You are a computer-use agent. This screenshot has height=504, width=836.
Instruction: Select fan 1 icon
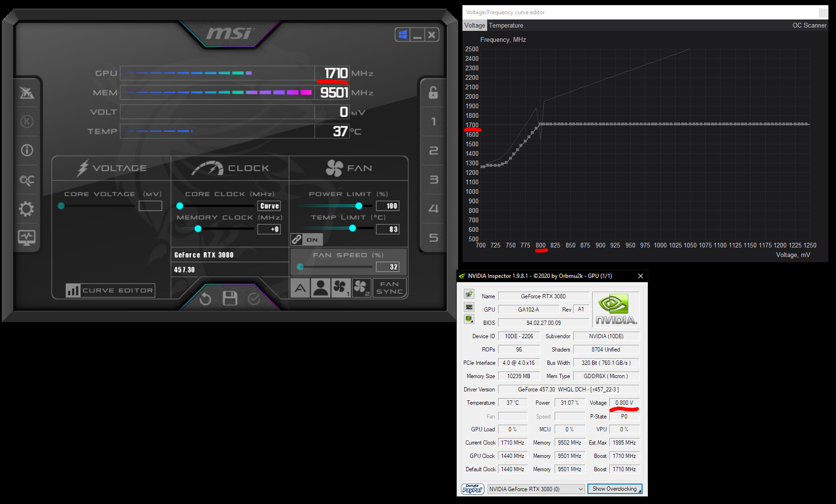tap(341, 287)
